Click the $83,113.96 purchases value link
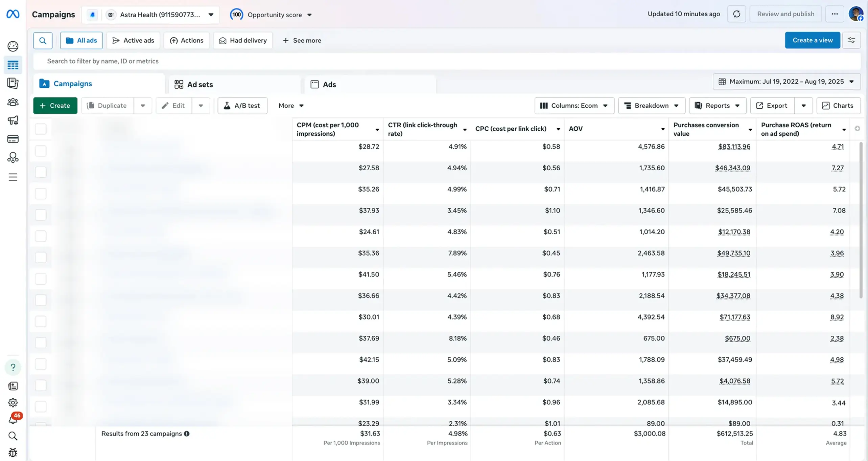 click(x=734, y=147)
